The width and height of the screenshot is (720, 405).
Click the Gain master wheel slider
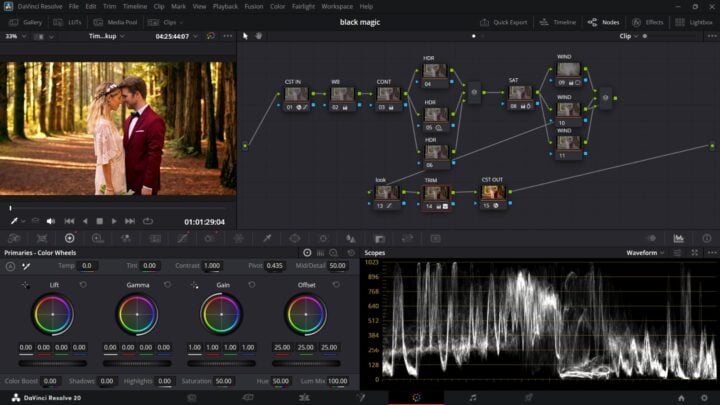[221, 363]
